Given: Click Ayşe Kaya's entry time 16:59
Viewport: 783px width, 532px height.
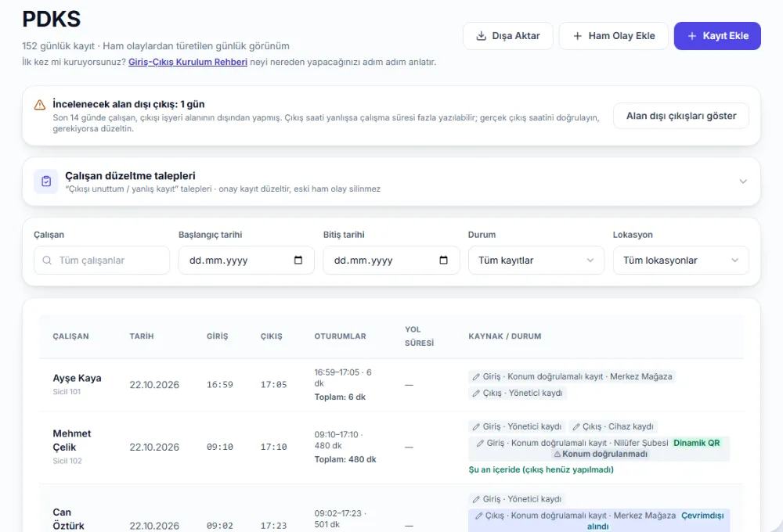Looking at the screenshot, I should 220,385.
